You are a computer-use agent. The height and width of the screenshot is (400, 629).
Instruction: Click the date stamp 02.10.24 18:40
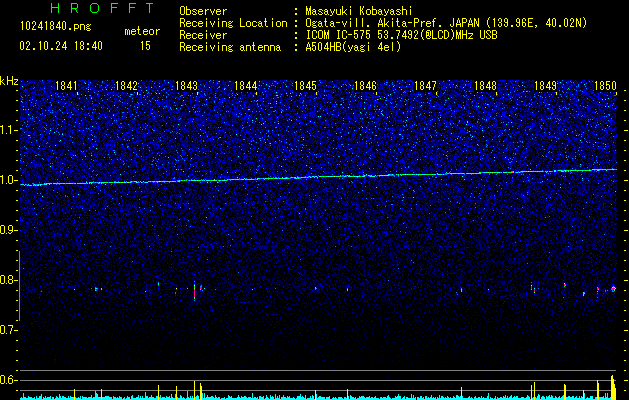[61, 46]
